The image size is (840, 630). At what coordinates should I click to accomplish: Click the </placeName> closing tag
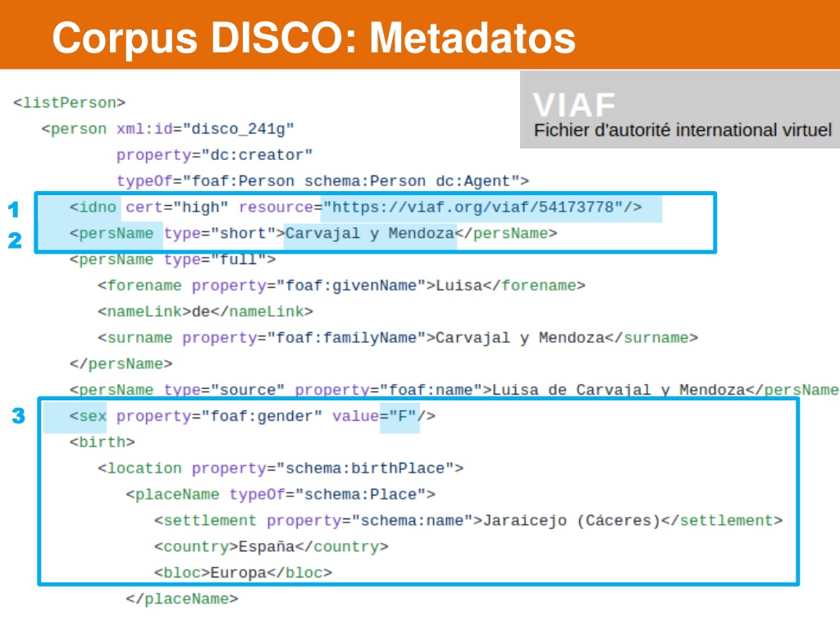tap(181, 599)
